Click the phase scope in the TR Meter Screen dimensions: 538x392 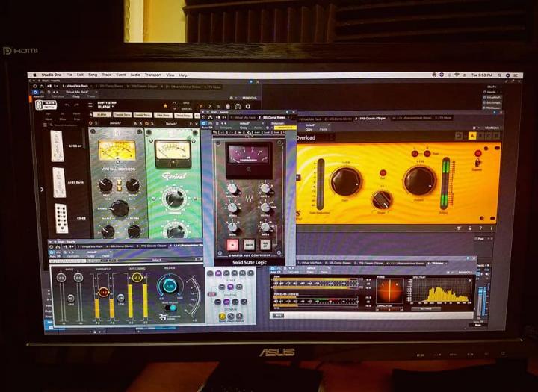tap(390, 291)
